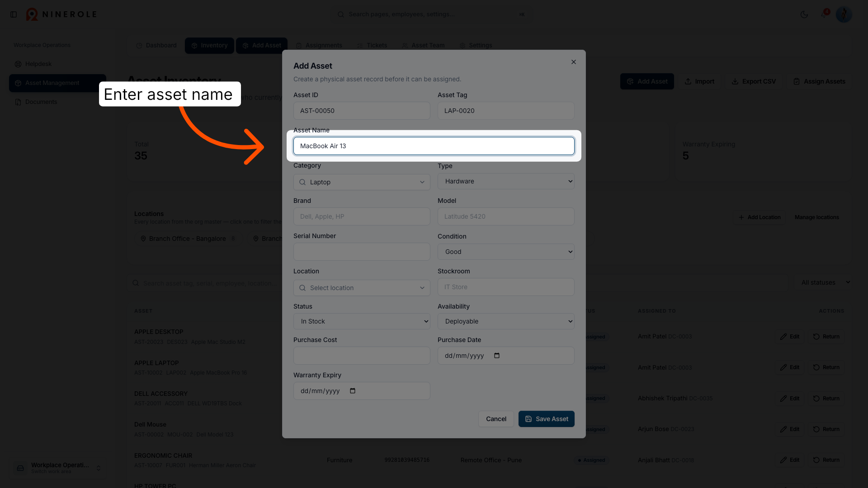Open Documents in the sidebar
Viewport: 868px width, 488px height.
[57, 102]
